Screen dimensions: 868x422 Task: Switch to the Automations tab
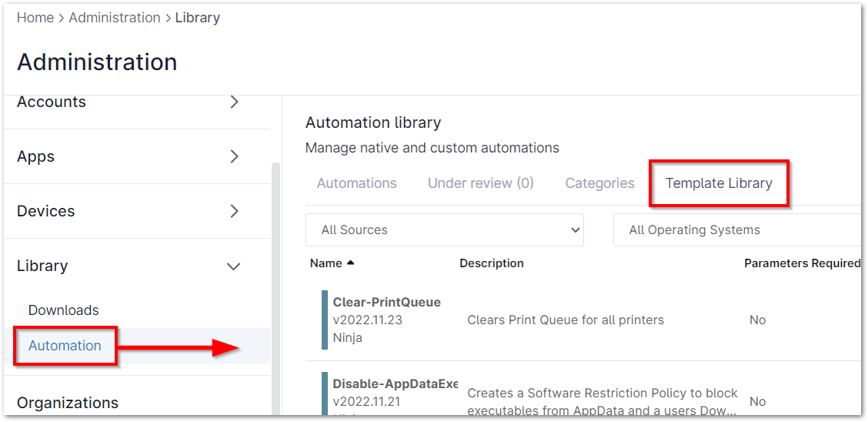click(x=357, y=183)
